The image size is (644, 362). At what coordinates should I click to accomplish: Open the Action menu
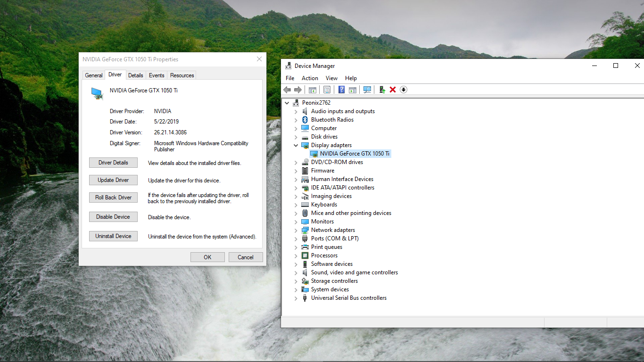point(310,78)
